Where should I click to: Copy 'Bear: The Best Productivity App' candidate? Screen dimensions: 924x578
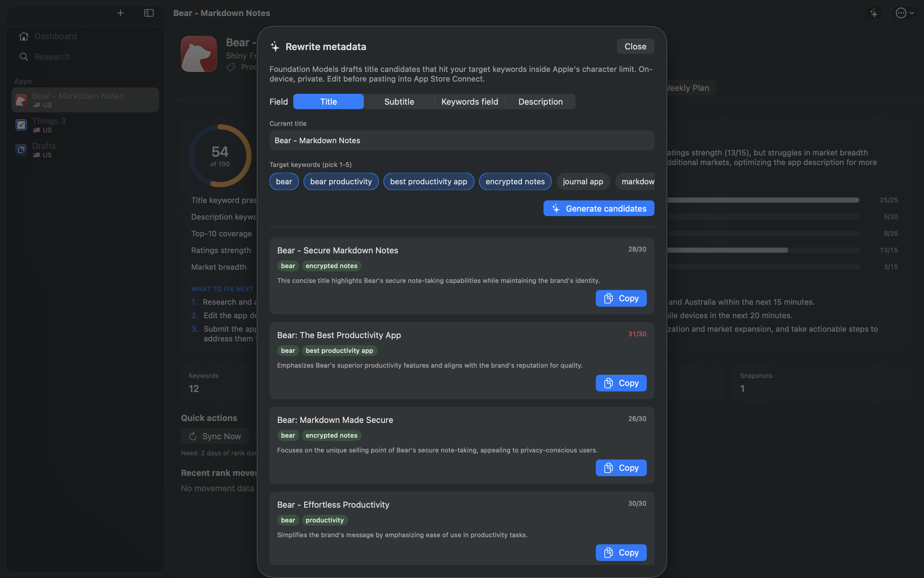click(x=621, y=383)
